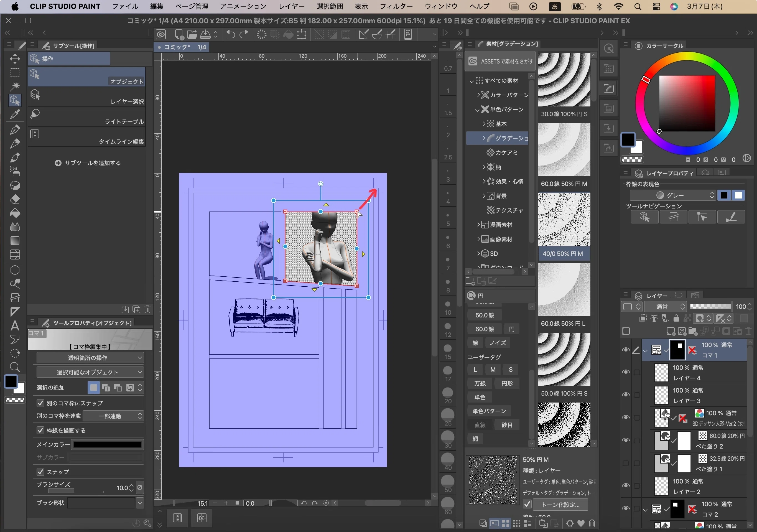757x532 pixels.
Task: Open the レイヤー menu in the menu bar
Action: point(291,6)
